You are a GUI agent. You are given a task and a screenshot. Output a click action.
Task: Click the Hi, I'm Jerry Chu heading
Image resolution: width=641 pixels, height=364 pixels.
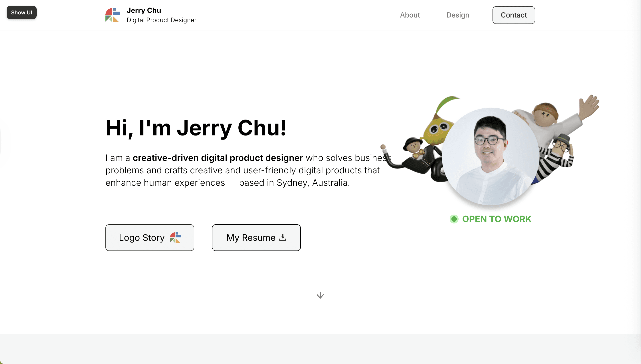tap(196, 128)
